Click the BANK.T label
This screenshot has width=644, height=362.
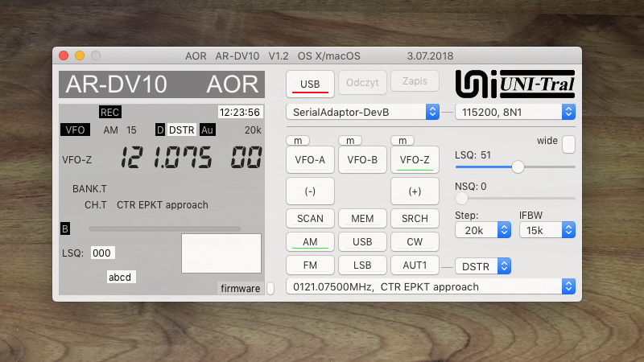(x=89, y=189)
